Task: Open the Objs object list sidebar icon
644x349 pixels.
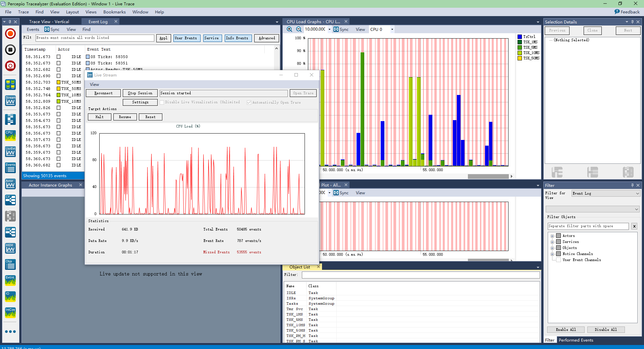Action: pyautogui.click(x=10, y=264)
